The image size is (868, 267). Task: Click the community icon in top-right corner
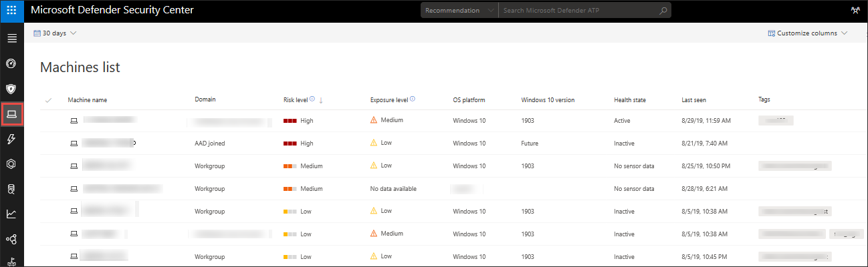[x=855, y=11]
